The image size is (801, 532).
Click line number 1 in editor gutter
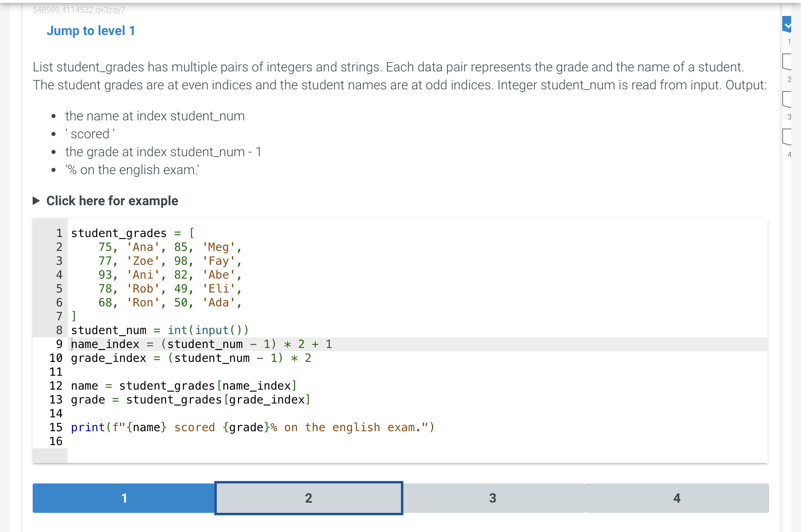tap(59, 233)
